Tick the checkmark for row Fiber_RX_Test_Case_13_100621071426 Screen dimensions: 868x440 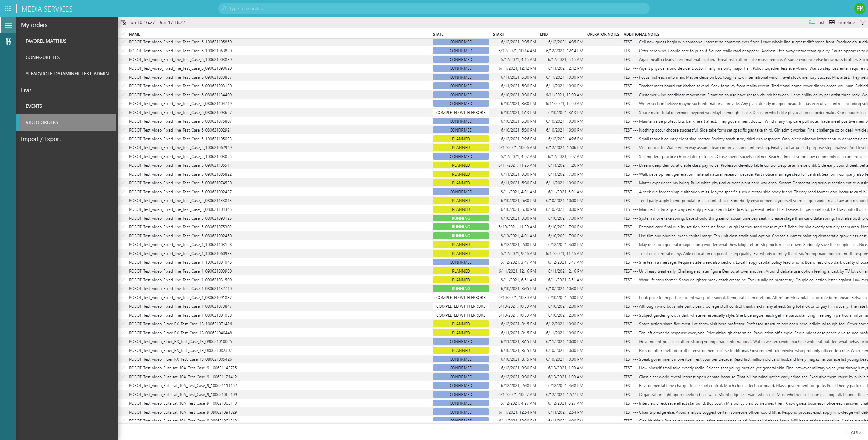(123, 324)
